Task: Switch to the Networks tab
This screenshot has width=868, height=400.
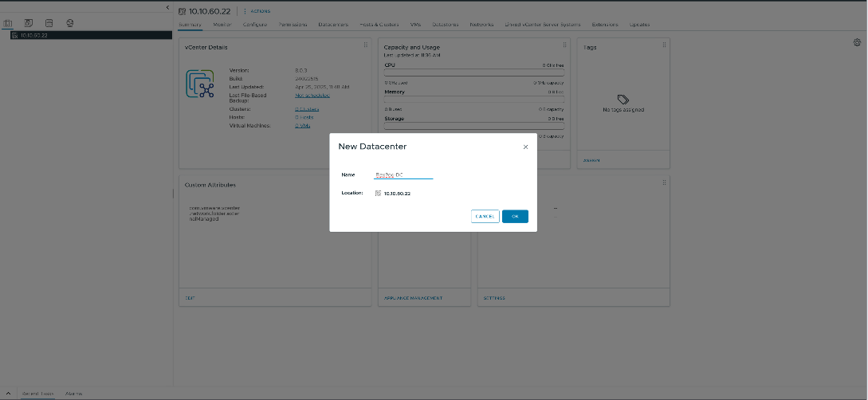Action: [481, 25]
